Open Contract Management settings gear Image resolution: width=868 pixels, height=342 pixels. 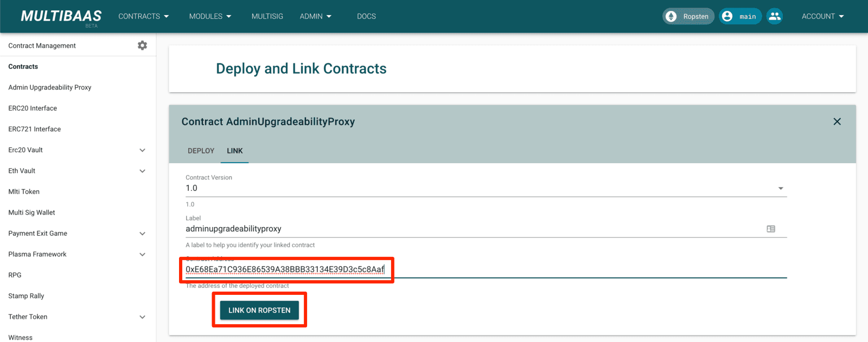pyautogui.click(x=142, y=46)
